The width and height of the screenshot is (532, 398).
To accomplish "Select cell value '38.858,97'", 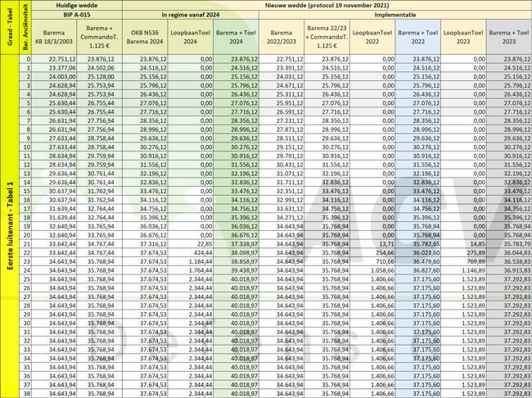I will point(244,262).
